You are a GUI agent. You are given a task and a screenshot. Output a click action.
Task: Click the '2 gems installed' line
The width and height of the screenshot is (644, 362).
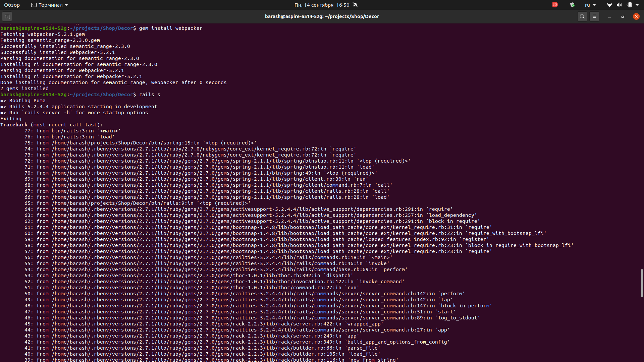pyautogui.click(x=24, y=88)
